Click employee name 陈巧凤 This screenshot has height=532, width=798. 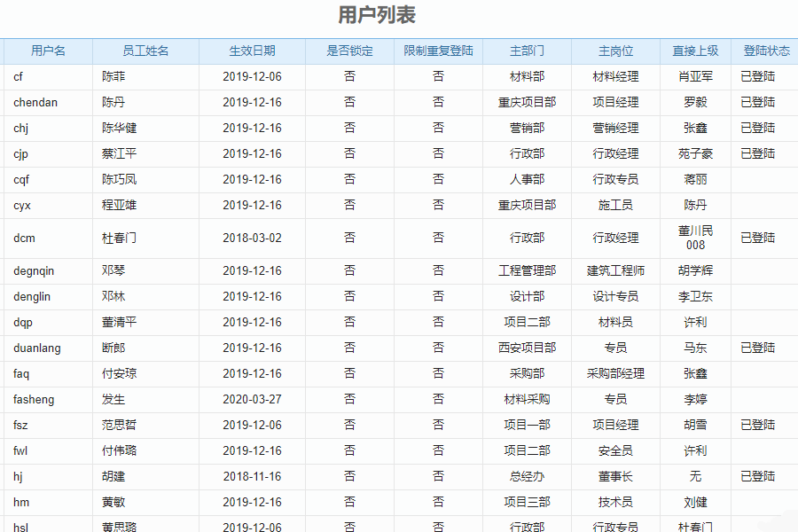tap(119, 180)
